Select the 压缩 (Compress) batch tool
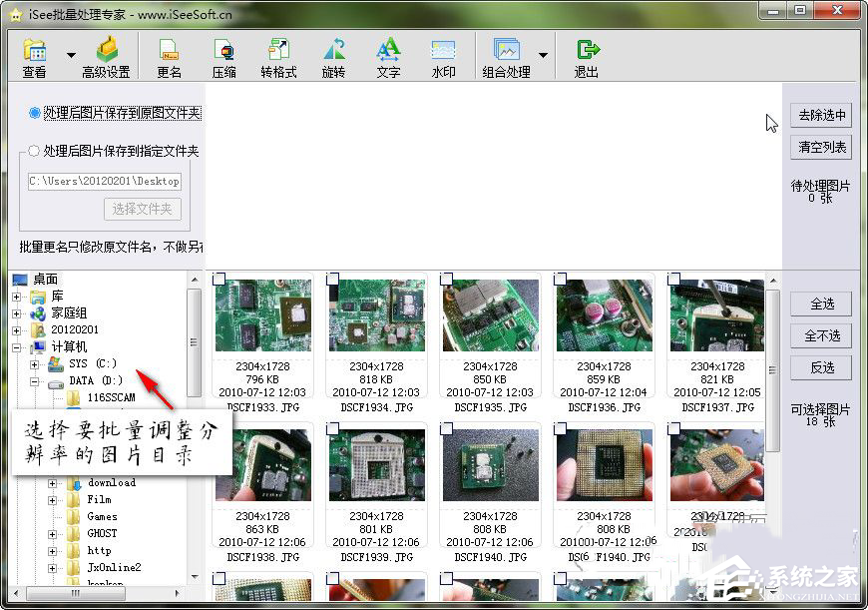 pos(224,56)
